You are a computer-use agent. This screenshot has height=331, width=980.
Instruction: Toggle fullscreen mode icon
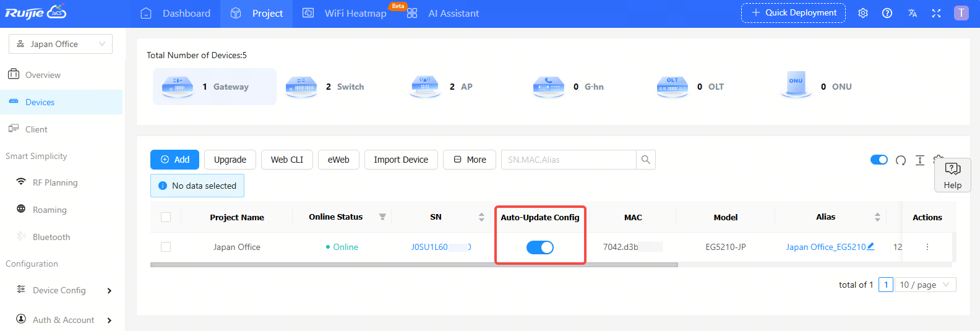coord(936,13)
